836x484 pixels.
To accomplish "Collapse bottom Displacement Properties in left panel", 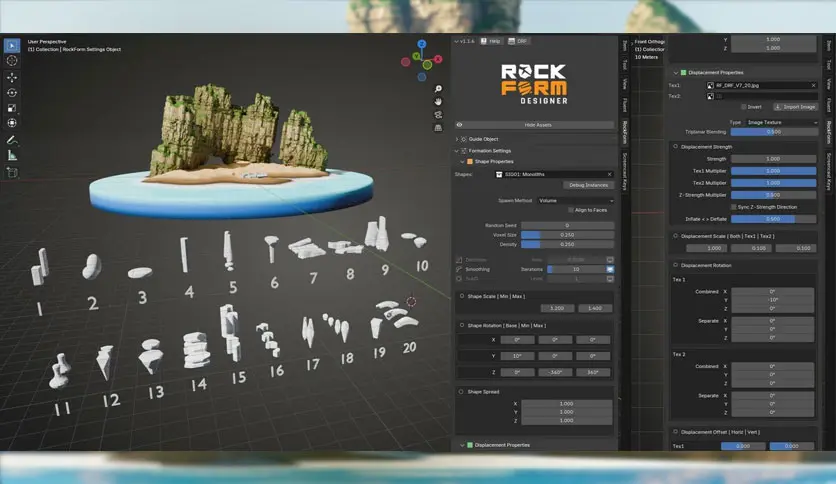I will 462,445.
